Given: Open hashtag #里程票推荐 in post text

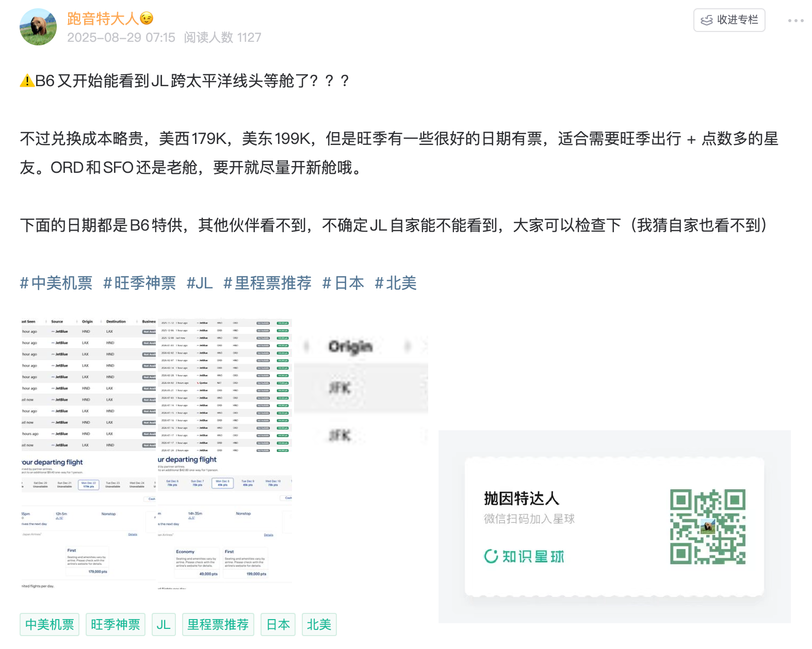Looking at the screenshot, I should click(267, 283).
